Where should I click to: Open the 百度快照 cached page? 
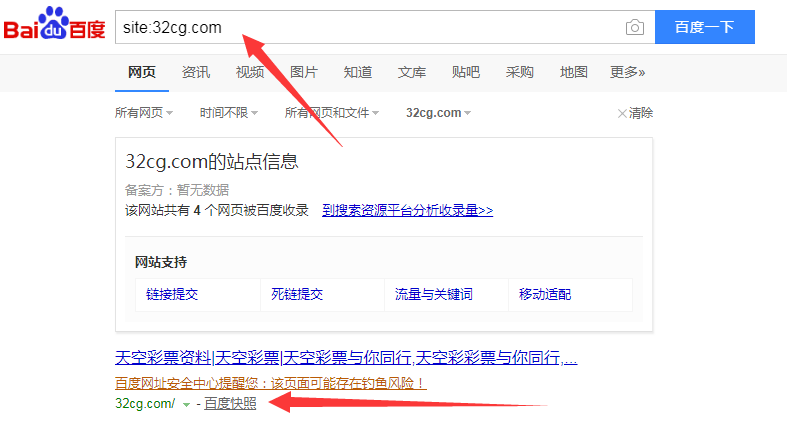(230, 403)
